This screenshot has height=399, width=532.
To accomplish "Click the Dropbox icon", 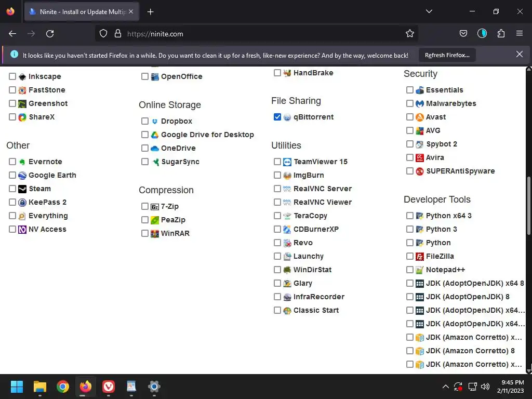I will click(x=155, y=121).
